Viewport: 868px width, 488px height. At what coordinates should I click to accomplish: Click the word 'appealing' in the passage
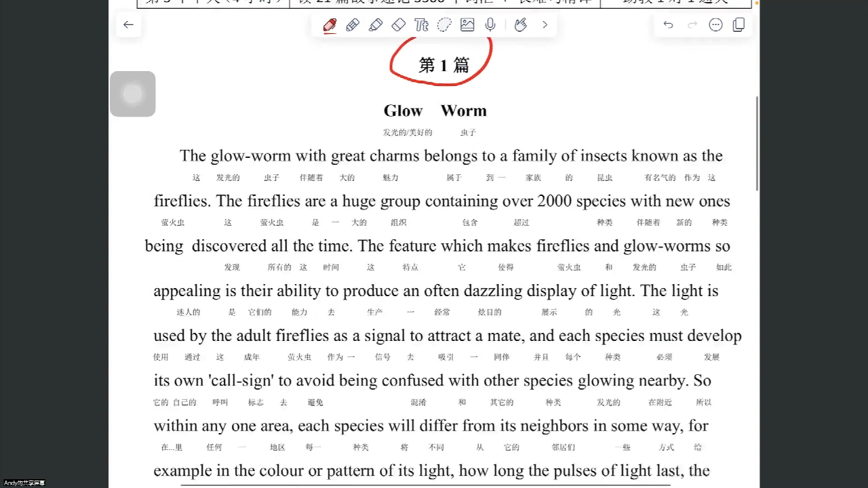(186, 291)
